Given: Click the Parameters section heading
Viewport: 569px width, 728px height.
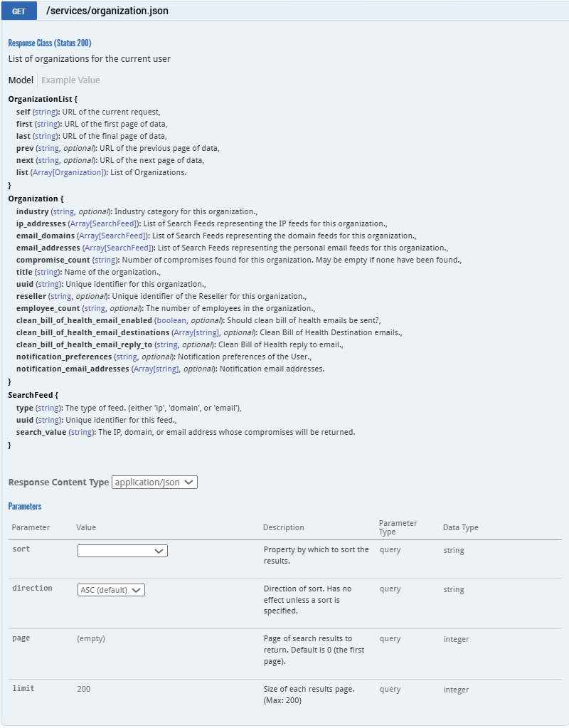Looking at the screenshot, I should click(25, 507).
